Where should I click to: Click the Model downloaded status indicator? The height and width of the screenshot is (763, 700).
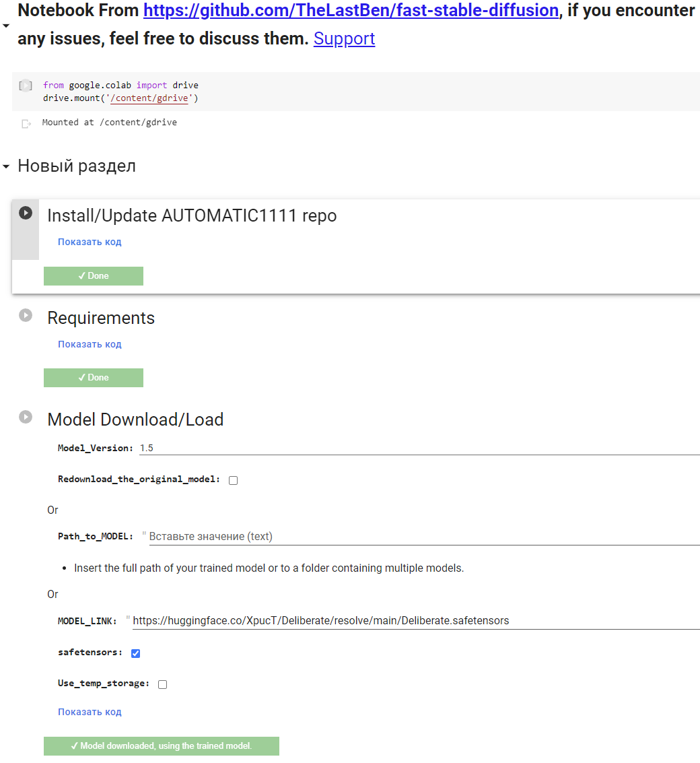(161, 746)
